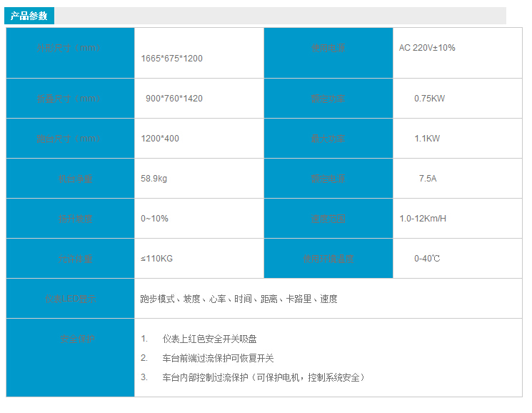532x413 pixels.
Task: Click the value AC 220V±10%
Action: (x=427, y=48)
